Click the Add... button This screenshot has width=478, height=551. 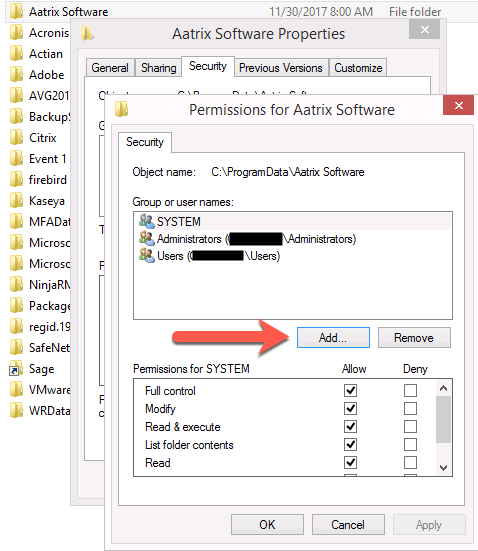[x=333, y=338]
